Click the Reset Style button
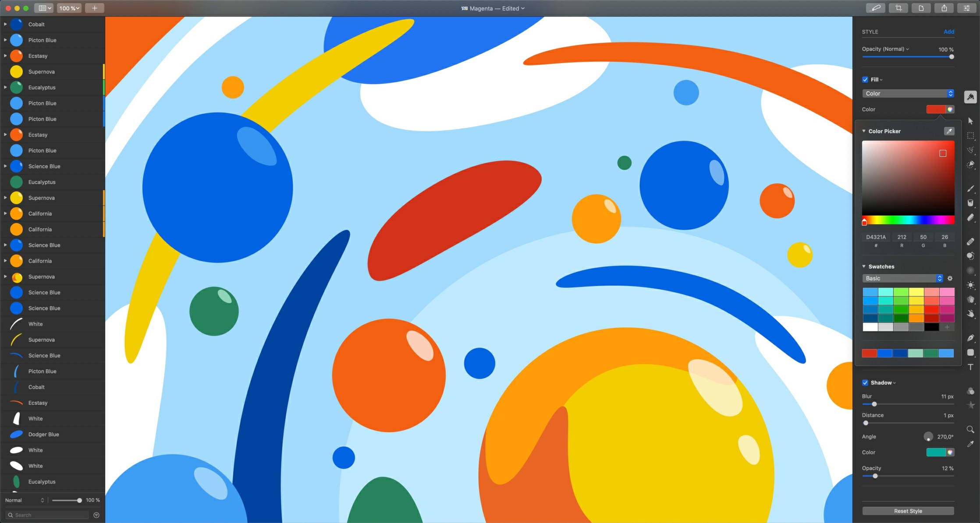 point(908,511)
